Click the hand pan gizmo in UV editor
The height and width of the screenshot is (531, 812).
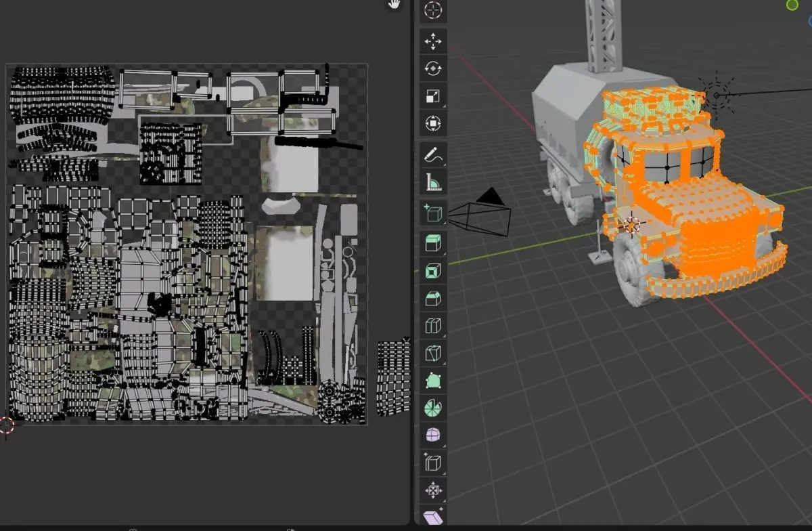click(394, 4)
